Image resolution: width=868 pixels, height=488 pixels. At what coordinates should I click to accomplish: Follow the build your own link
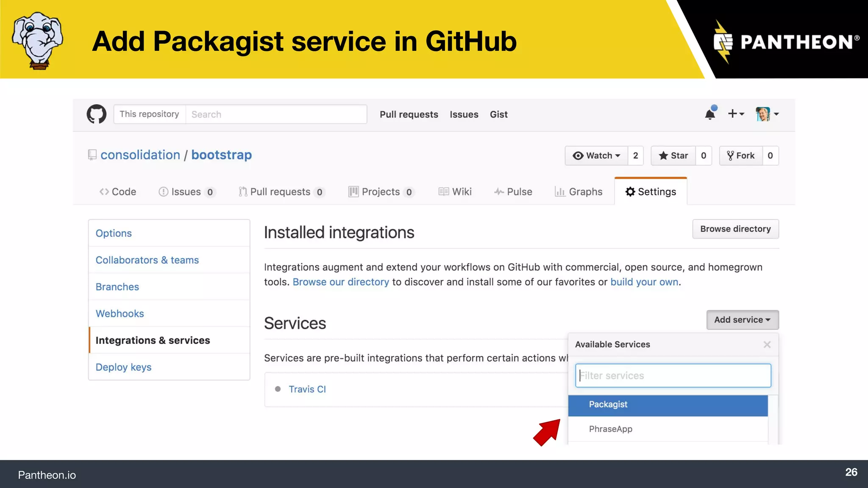click(644, 282)
